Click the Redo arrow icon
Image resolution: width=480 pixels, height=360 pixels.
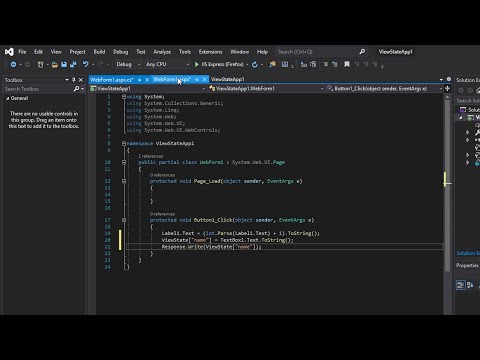(x=100, y=64)
